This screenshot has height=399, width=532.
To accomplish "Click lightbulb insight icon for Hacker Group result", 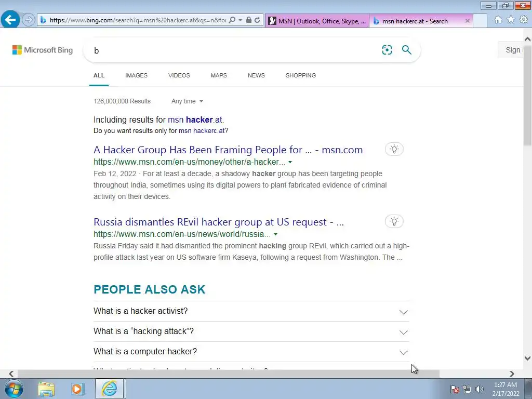I will [x=394, y=149].
